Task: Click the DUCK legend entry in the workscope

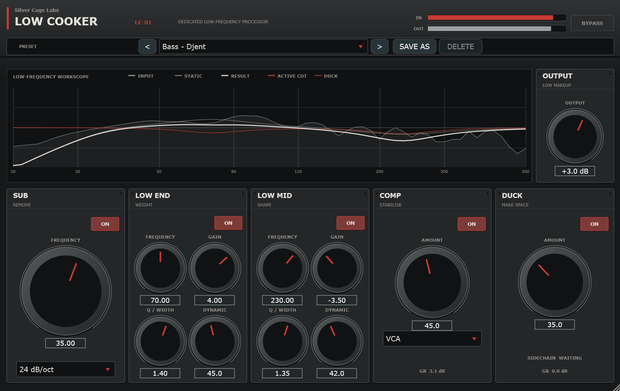Action: point(326,76)
